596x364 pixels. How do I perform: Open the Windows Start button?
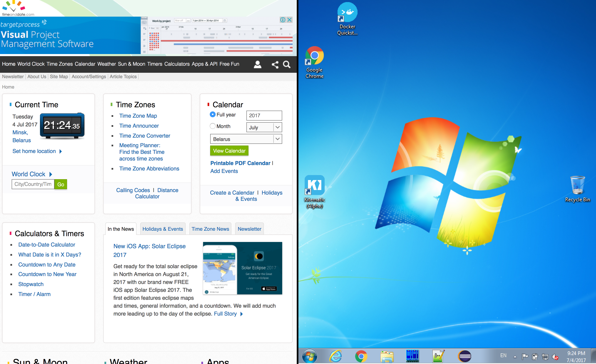click(310, 356)
